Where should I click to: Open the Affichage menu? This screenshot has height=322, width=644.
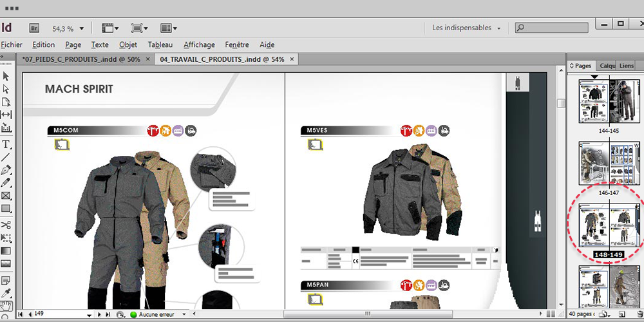coord(199,45)
